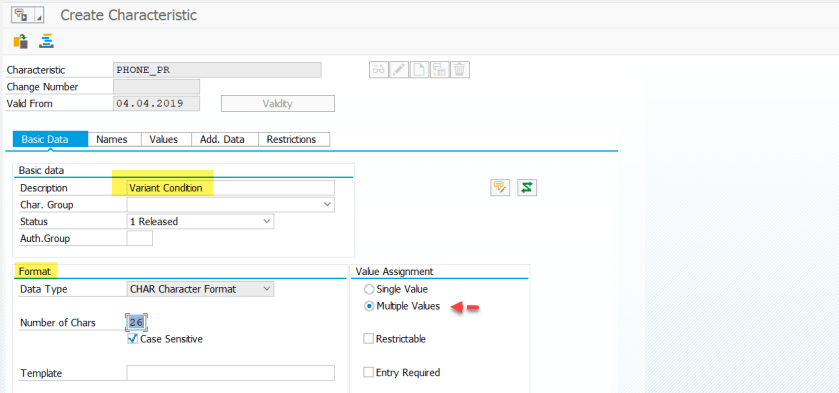Screen dimensions: 839x393
Task: Click the Auth.Group label
Action: 45,238
